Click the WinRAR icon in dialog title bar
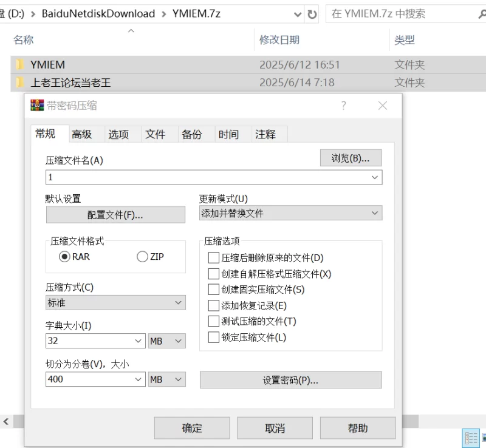The image size is (486, 448). click(x=37, y=106)
